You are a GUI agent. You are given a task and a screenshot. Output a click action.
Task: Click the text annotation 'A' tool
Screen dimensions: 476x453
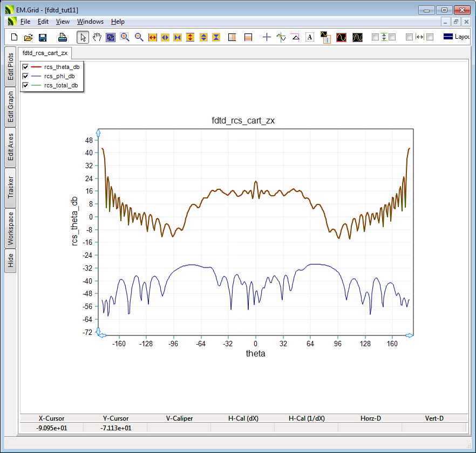pyautogui.click(x=310, y=37)
